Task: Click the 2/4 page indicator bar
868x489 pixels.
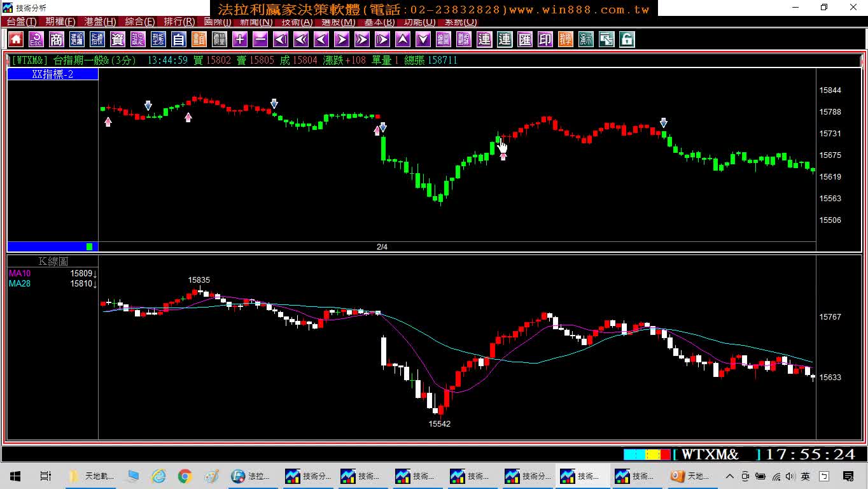Action: coord(382,246)
